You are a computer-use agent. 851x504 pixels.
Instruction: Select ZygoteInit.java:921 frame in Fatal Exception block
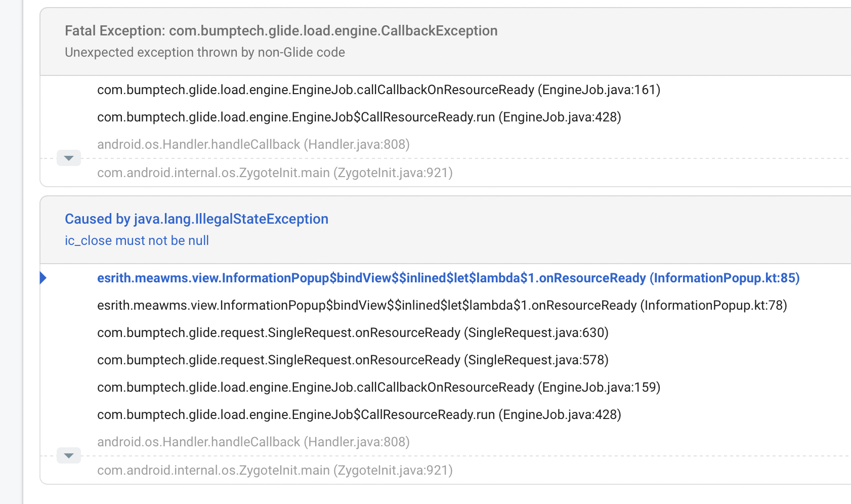pyautogui.click(x=275, y=173)
